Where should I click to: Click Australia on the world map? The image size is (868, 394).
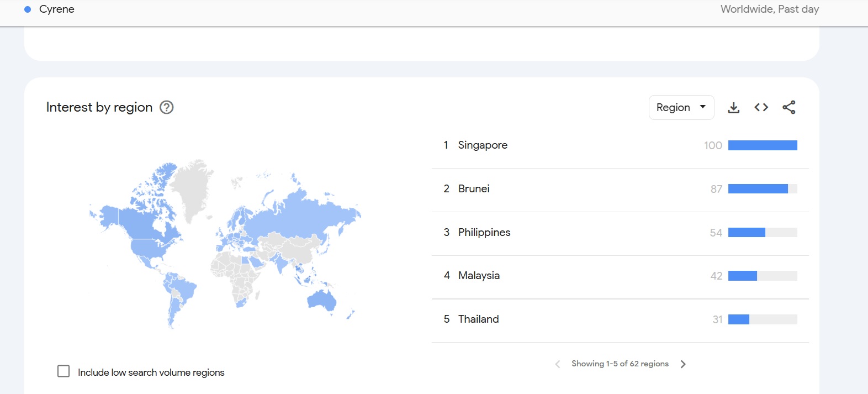tap(322, 300)
